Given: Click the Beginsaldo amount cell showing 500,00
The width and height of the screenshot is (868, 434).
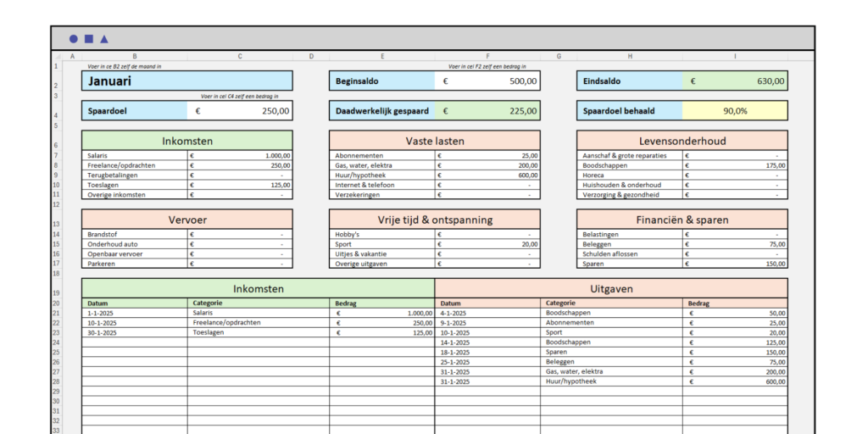Looking at the screenshot, I should click(x=487, y=81).
